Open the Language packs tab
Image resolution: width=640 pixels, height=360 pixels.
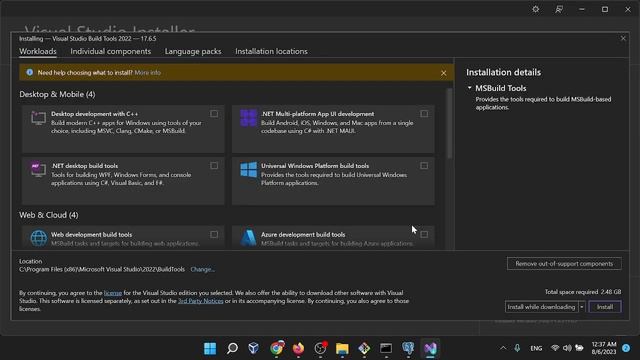(x=193, y=51)
